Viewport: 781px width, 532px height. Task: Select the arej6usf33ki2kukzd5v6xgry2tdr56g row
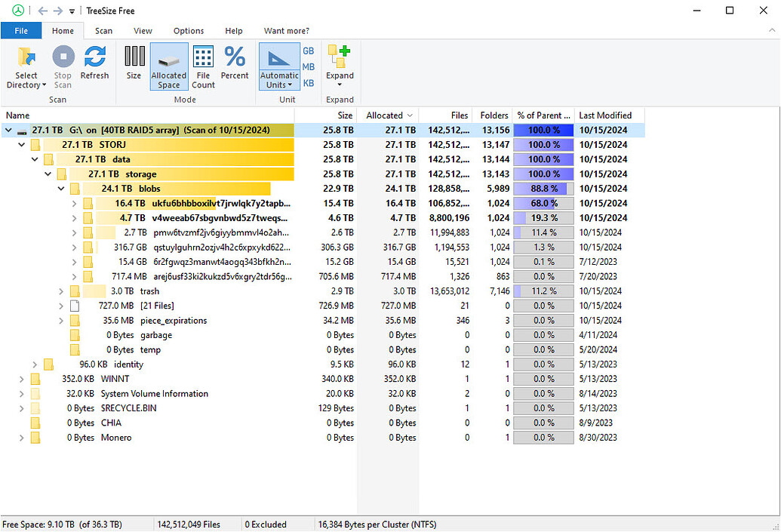[x=323, y=276]
